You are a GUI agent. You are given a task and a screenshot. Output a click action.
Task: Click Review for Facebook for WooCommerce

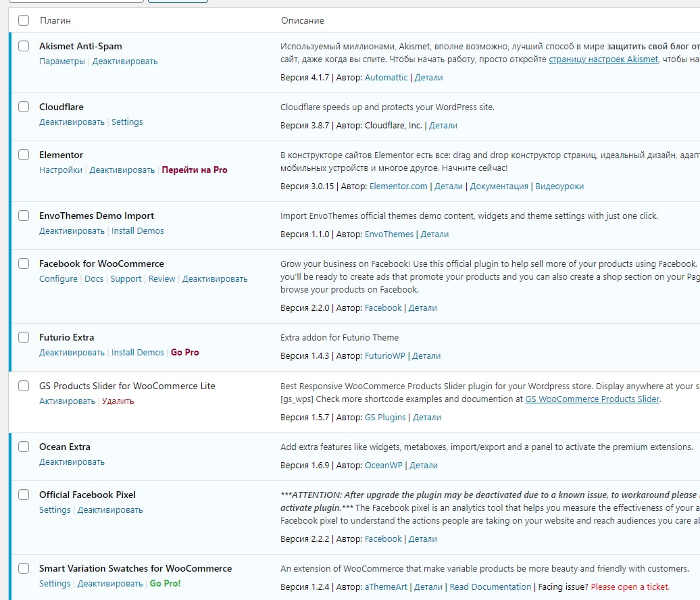[x=161, y=278]
